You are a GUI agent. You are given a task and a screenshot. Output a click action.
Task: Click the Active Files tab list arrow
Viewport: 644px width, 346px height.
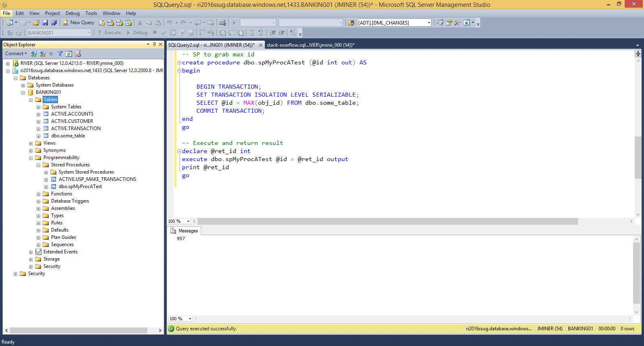click(x=637, y=45)
